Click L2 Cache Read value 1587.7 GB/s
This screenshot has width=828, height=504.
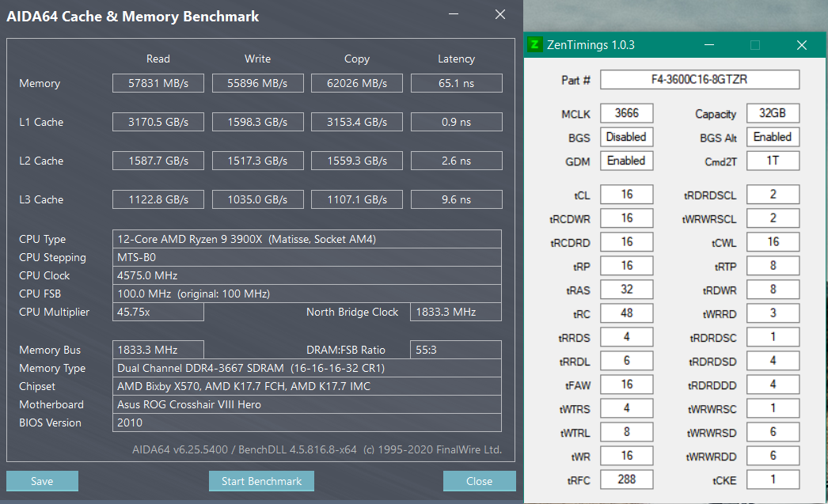158,161
